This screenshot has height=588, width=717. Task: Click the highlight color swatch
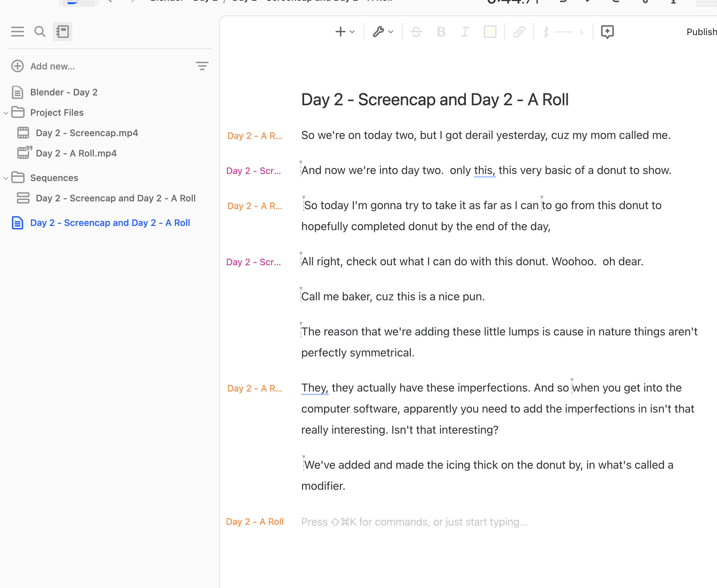490,32
